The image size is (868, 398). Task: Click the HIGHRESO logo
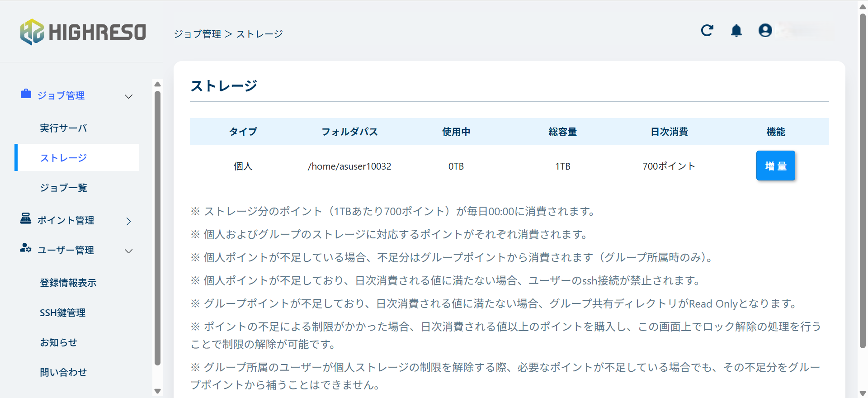tap(83, 32)
